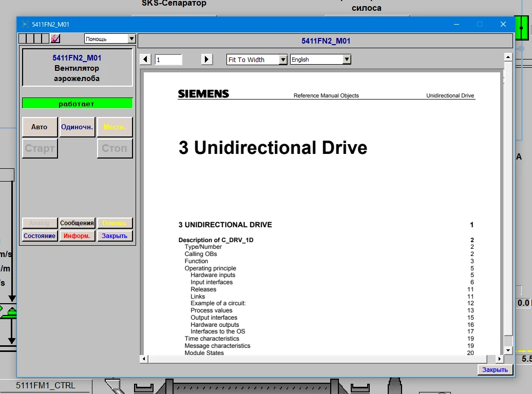Click '3 UNIDIRECTIONAL DRIVE' contents entry
This screenshot has height=394, width=532.
coord(225,225)
